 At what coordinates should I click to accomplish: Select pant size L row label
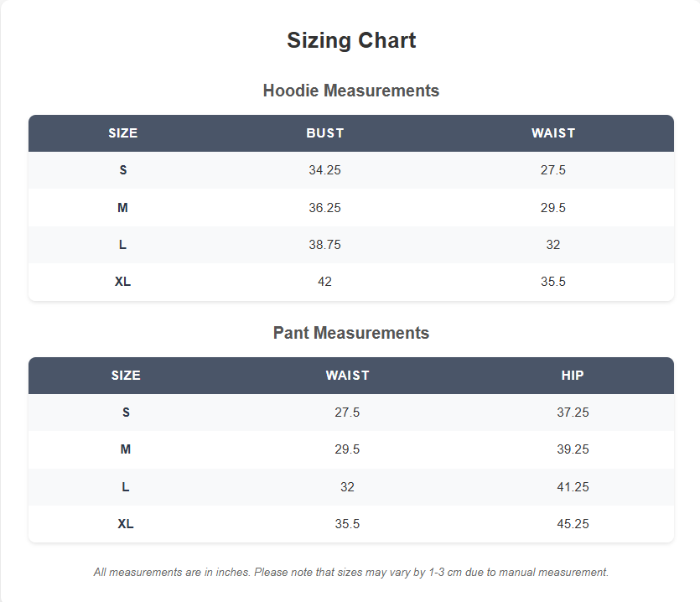coord(126,487)
